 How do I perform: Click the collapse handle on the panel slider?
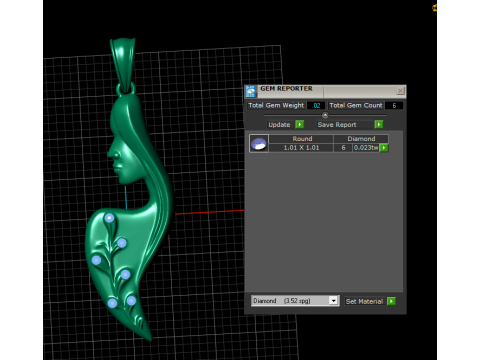coord(325,115)
